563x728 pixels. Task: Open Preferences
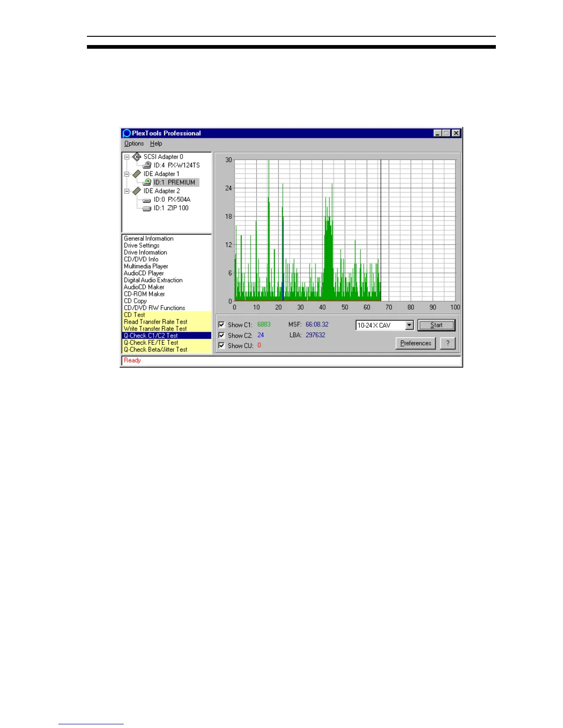coord(415,343)
